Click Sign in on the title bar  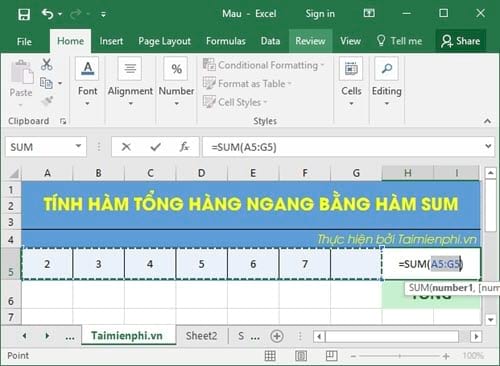coord(320,14)
